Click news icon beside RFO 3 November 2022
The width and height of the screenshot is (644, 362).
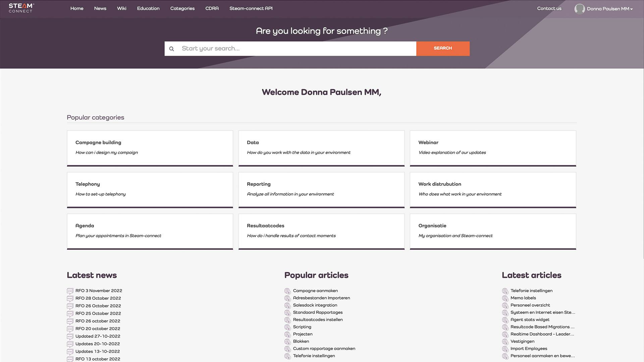click(70, 291)
